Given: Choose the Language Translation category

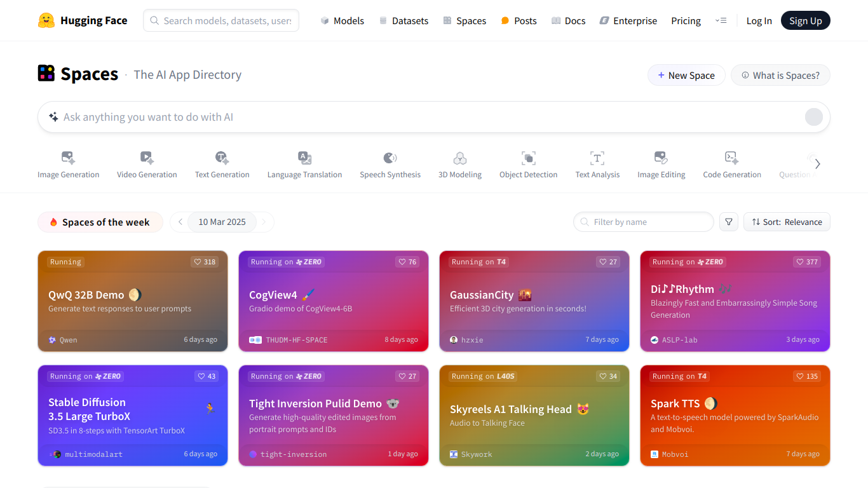Looking at the screenshot, I should (304, 165).
